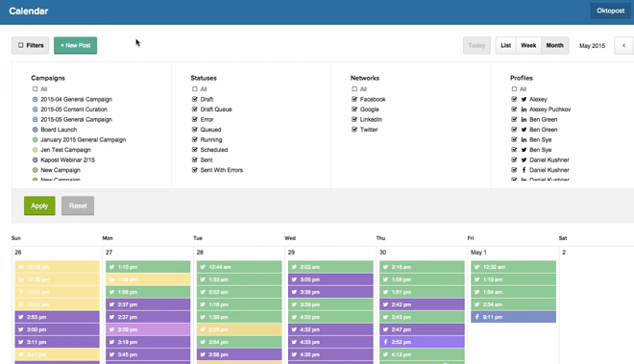Open Thursday 2:15 am tweet
The height and width of the screenshot is (364, 634).
pyautogui.click(x=422, y=267)
